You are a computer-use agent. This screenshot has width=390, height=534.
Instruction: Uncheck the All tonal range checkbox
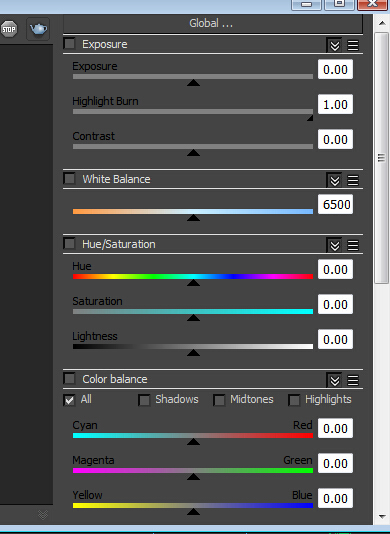coord(69,400)
